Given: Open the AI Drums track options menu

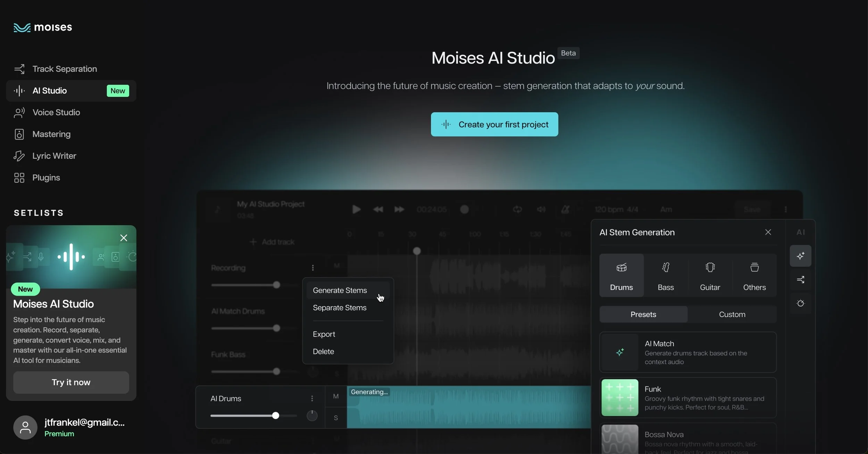Looking at the screenshot, I should point(312,398).
